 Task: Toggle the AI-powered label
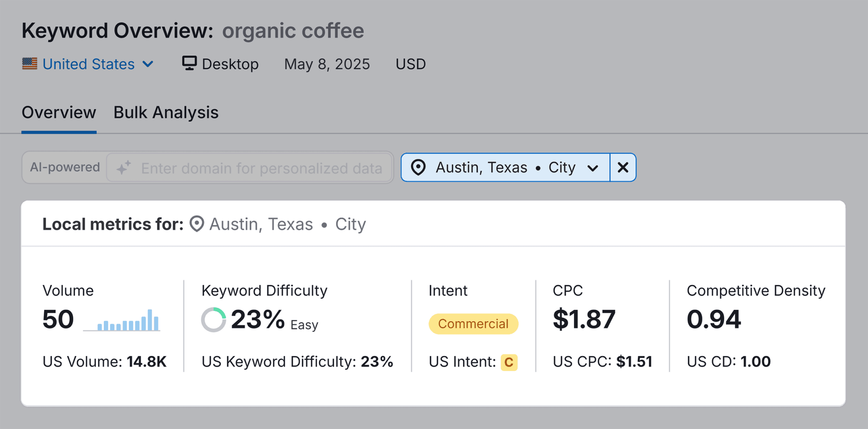[x=64, y=167]
